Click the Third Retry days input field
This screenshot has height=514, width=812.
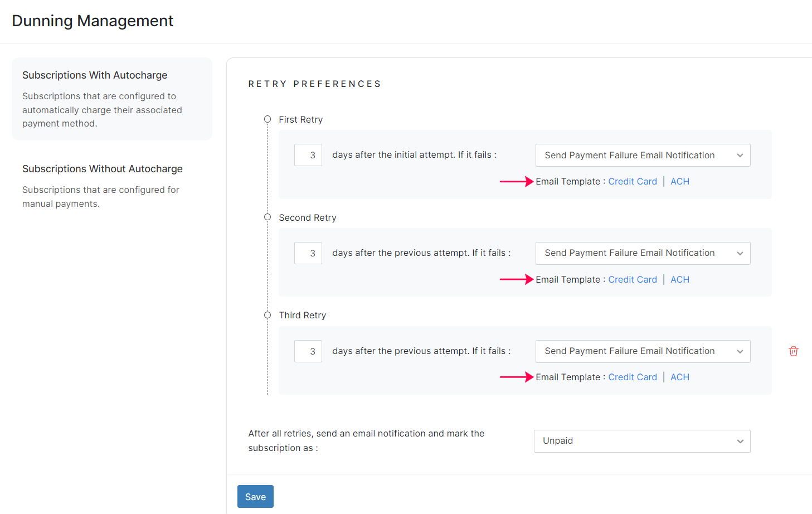point(308,351)
